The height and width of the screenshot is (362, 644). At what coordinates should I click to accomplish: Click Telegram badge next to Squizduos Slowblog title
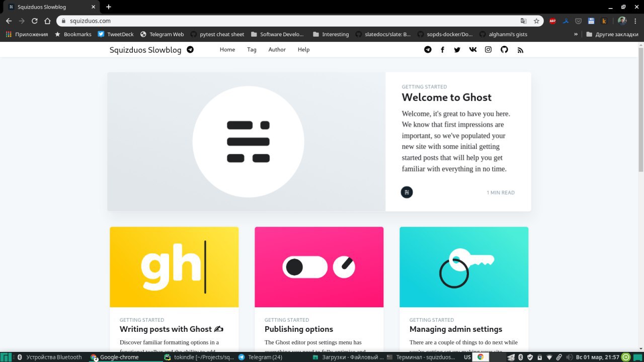pos(190,50)
